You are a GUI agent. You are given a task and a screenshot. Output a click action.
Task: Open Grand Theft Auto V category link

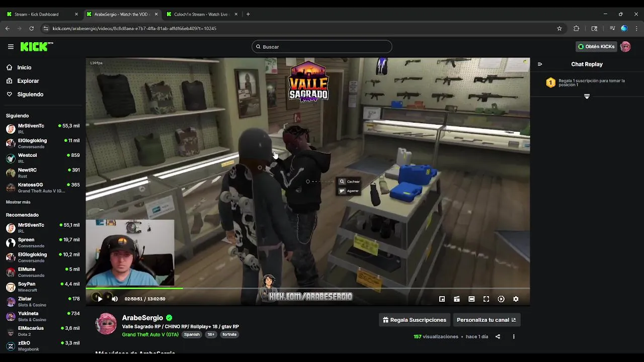(x=150, y=334)
